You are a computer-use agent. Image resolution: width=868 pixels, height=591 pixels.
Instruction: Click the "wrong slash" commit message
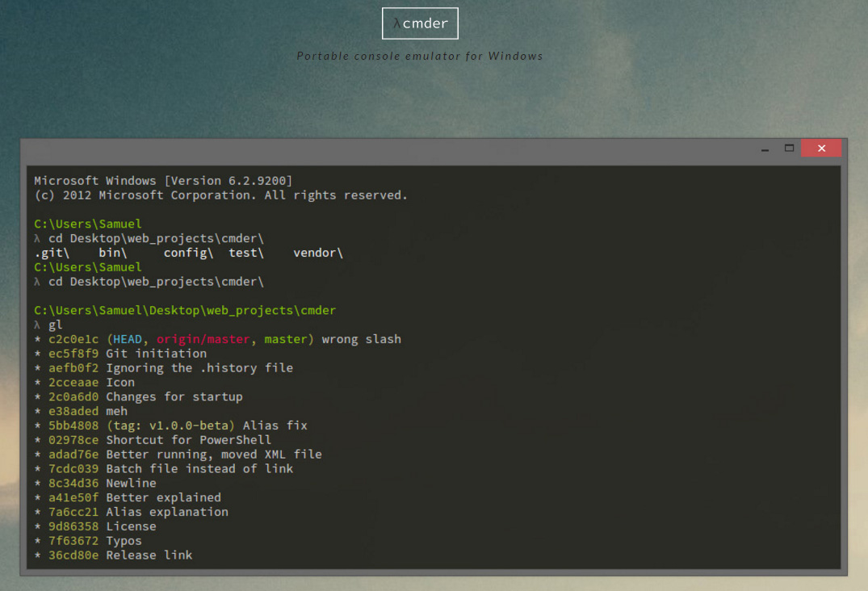[362, 339]
